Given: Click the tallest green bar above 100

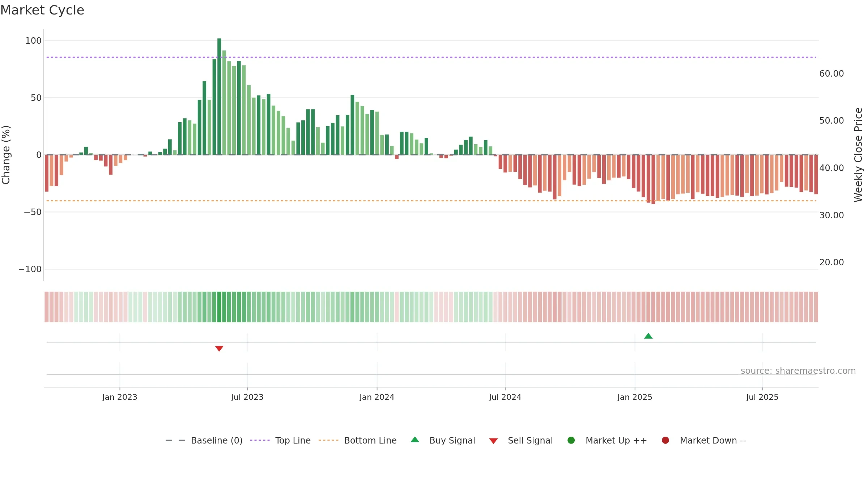Looking at the screenshot, I should [219, 97].
